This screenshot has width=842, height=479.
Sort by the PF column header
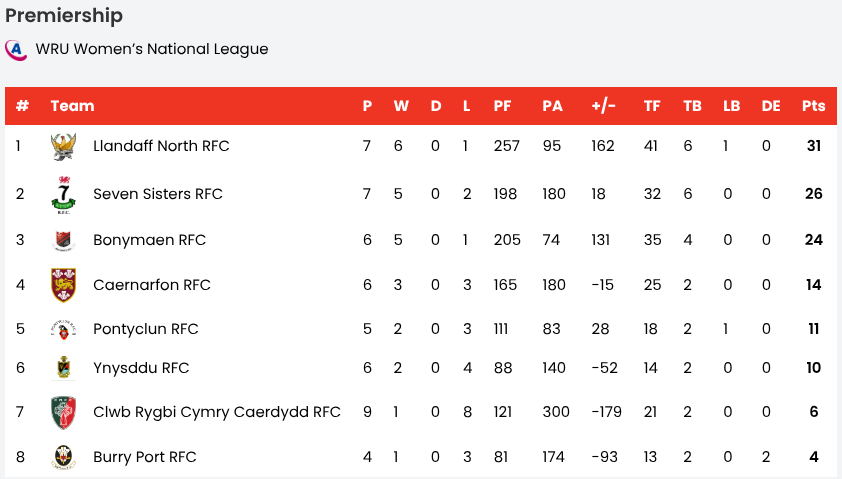click(502, 106)
